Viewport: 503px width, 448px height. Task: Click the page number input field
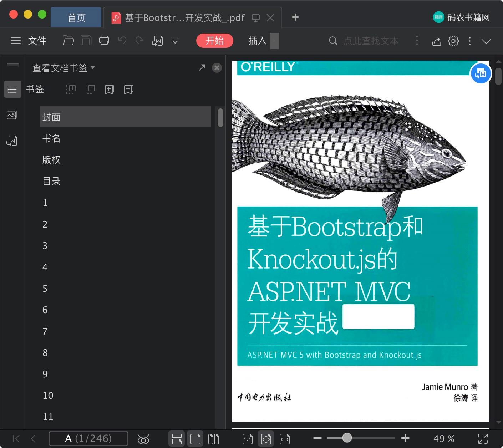tap(88, 438)
